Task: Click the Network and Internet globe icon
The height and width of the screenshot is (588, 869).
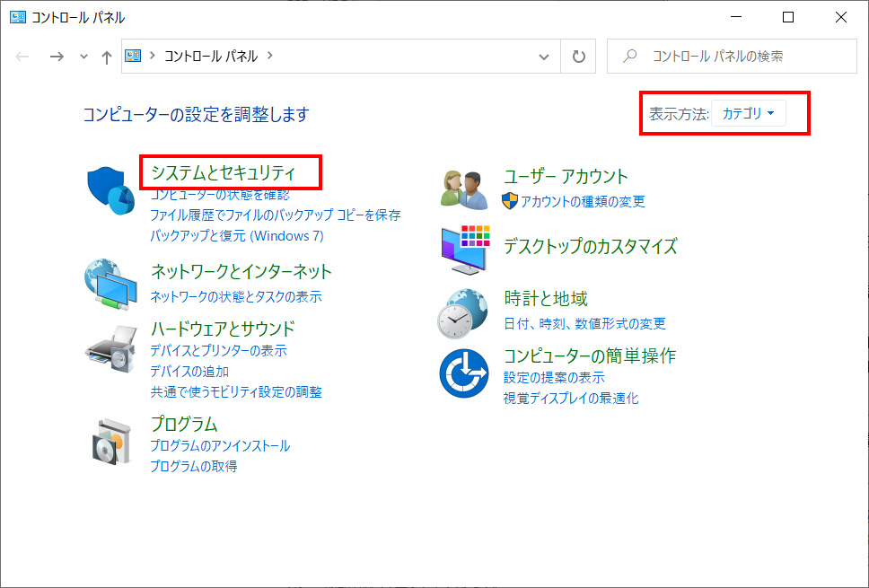Action: point(110,284)
